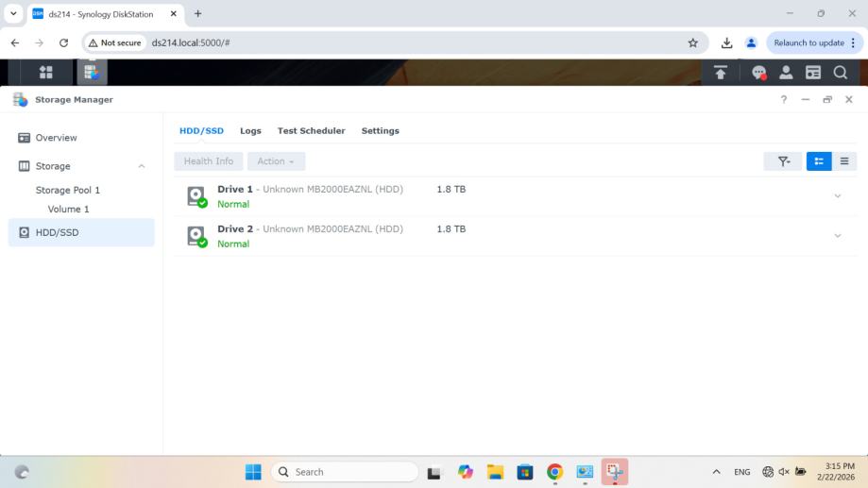
Task: Bookmark this page with the star icon
Action: 692,42
